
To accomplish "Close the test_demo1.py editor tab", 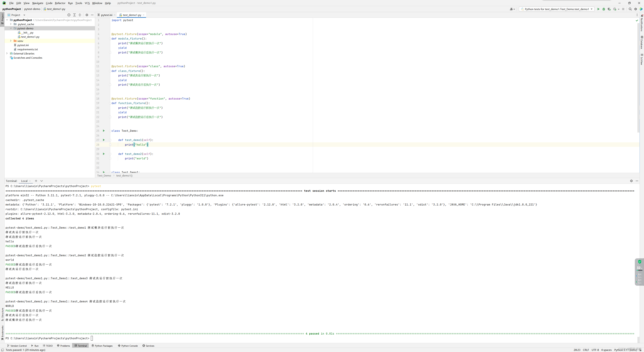I will 144,15.
